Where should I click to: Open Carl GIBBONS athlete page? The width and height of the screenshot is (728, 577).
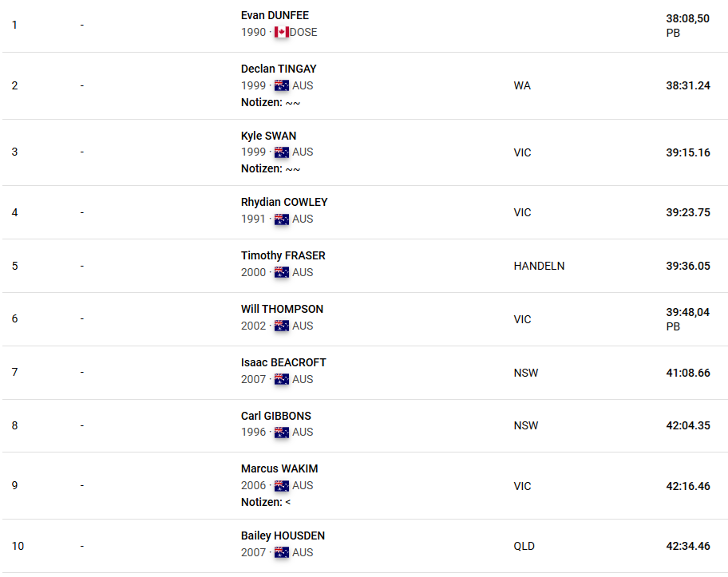pyautogui.click(x=275, y=416)
